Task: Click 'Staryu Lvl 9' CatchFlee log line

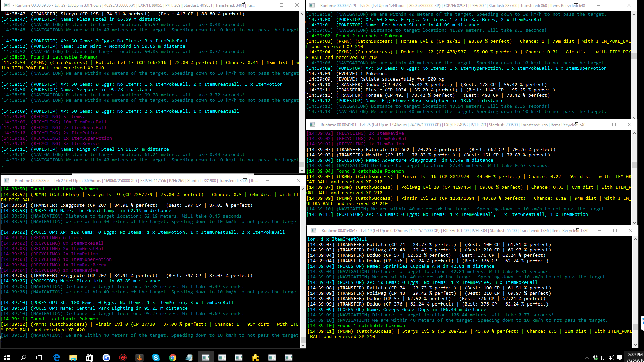Action: (150, 197)
